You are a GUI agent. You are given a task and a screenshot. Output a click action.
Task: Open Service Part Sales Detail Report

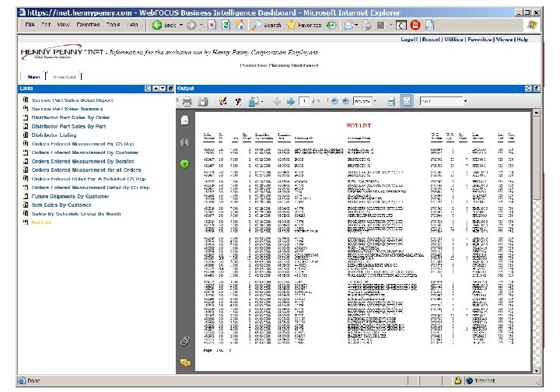click(72, 100)
